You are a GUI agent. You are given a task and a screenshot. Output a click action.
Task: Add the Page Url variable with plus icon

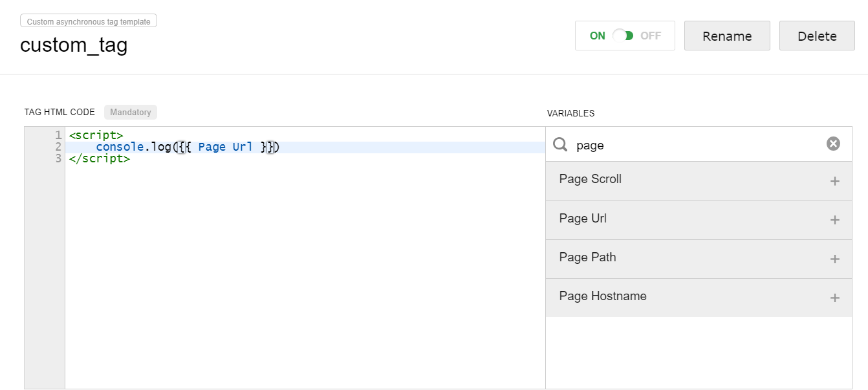click(834, 220)
